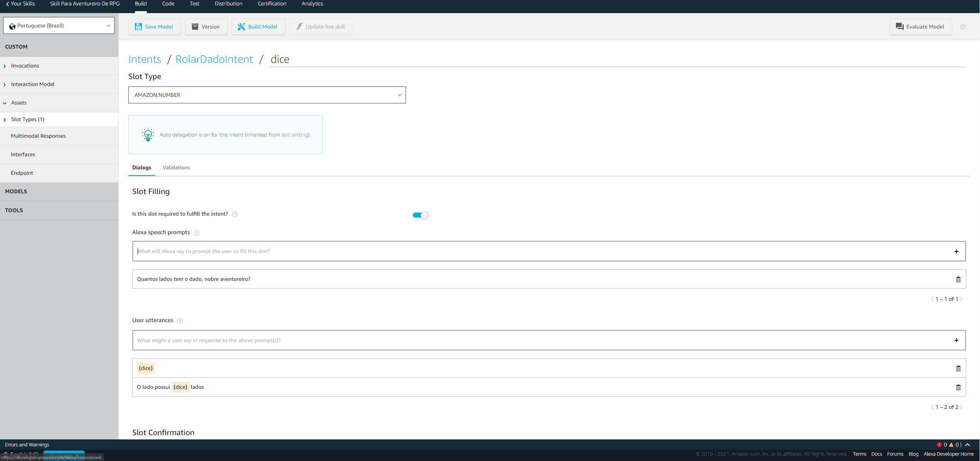Open help icon next to Alexa speech prompts

pos(197,233)
